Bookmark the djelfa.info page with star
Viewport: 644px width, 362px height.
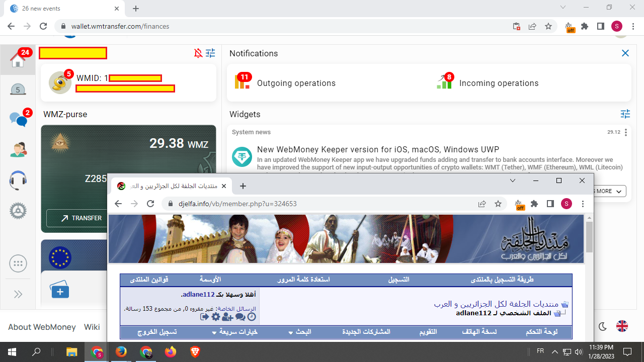[x=498, y=204]
